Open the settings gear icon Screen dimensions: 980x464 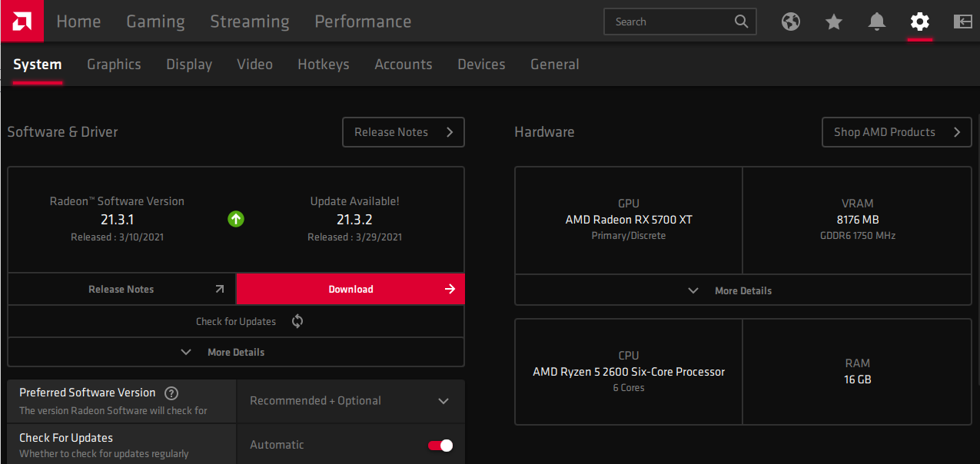coord(919,22)
